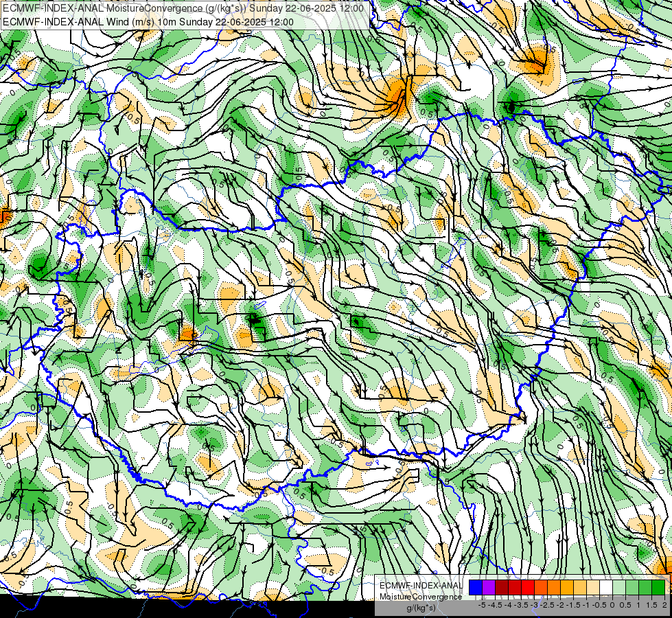Click the white legend color swatch

[x=606, y=588]
